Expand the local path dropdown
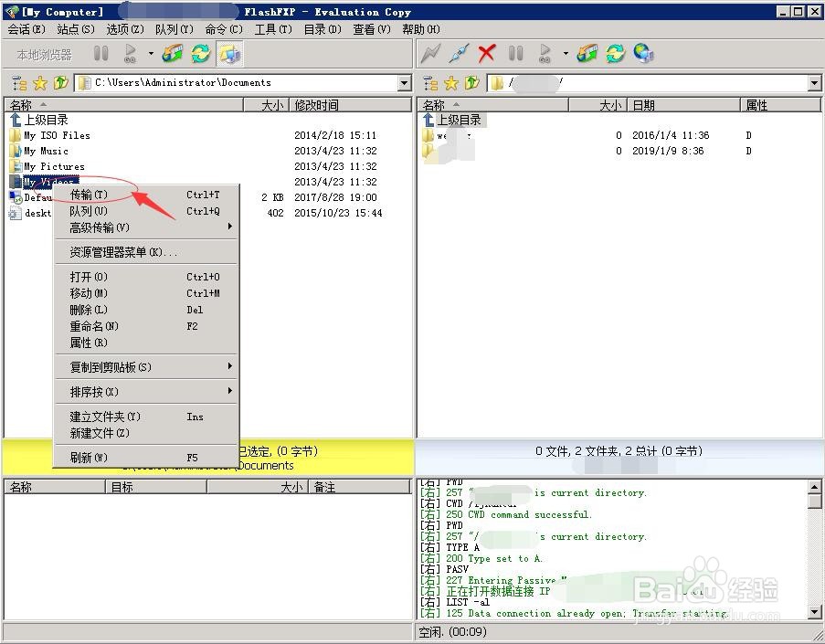This screenshot has width=825, height=644. [404, 82]
